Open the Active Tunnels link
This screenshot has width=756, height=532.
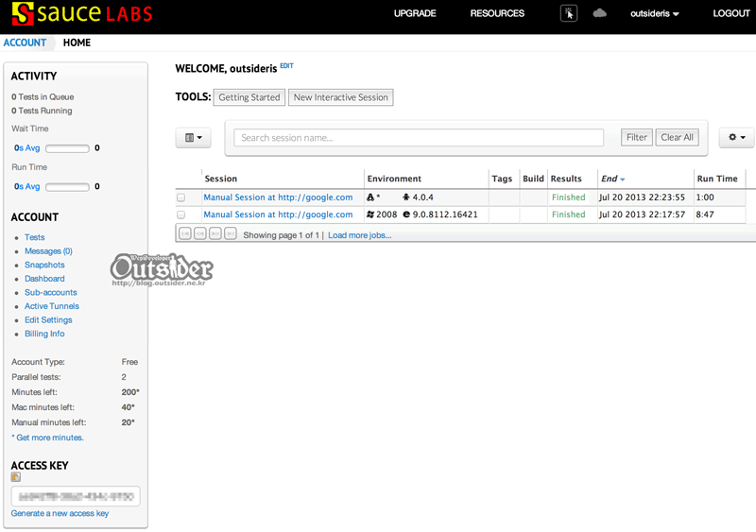(x=52, y=306)
